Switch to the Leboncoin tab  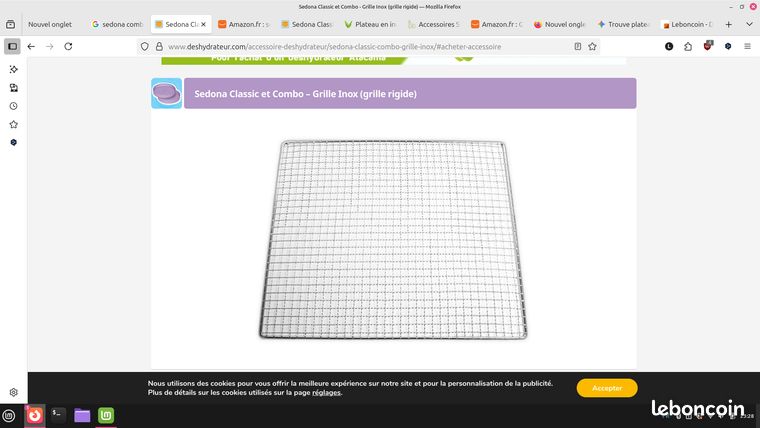tap(687, 24)
